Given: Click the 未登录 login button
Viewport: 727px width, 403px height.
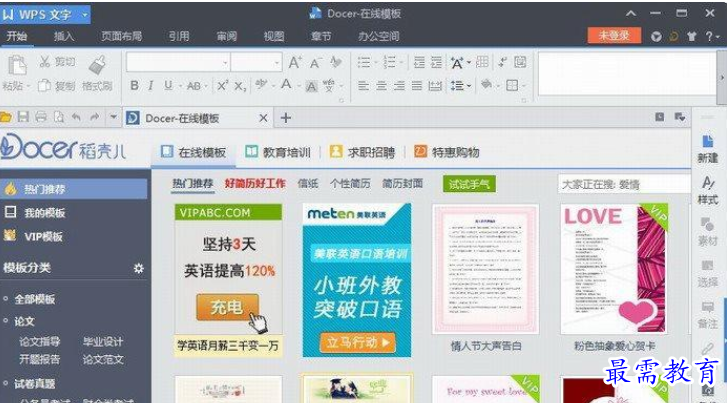Looking at the screenshot, I should 614,36.
